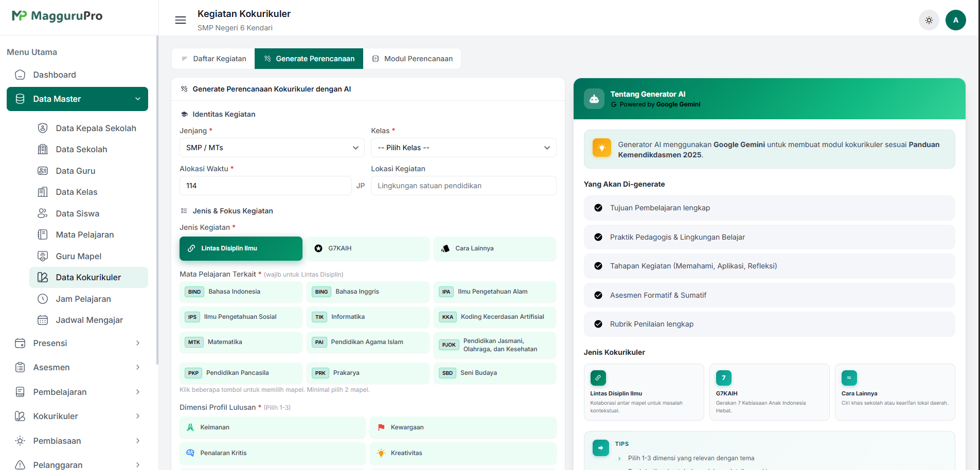This screenshot has height=470, width=980.
Task: Open the Jenjang dropdown
Action: [272, 148]
